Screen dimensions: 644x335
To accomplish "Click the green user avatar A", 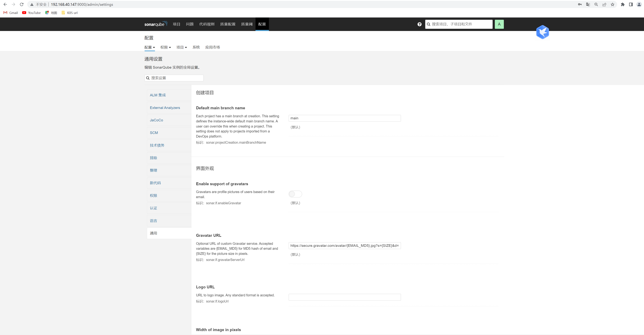I will click(x=499, y=24).
